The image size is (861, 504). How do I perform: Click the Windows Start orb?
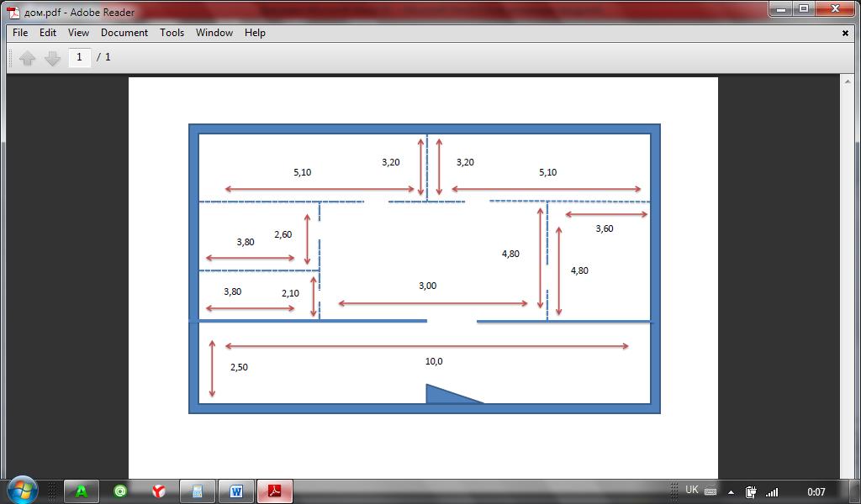[22, 490]
